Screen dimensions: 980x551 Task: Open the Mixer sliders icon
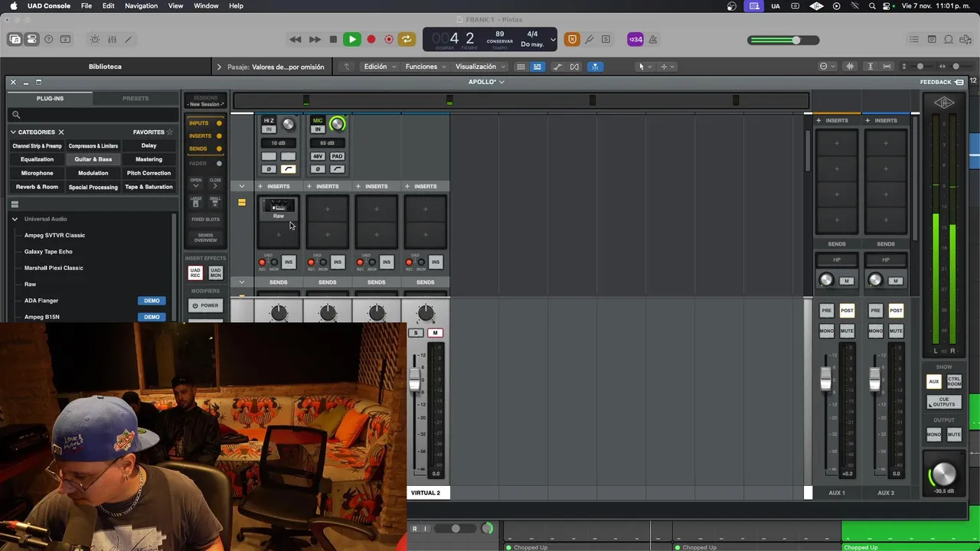112,39
